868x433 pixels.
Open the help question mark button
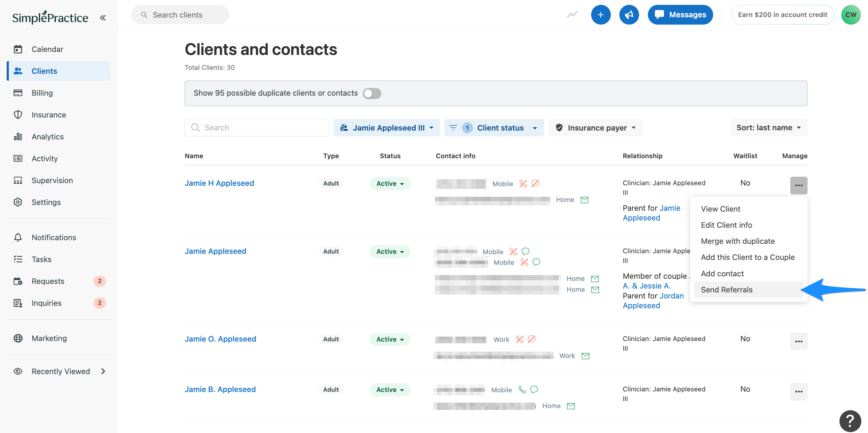[850, 421]
